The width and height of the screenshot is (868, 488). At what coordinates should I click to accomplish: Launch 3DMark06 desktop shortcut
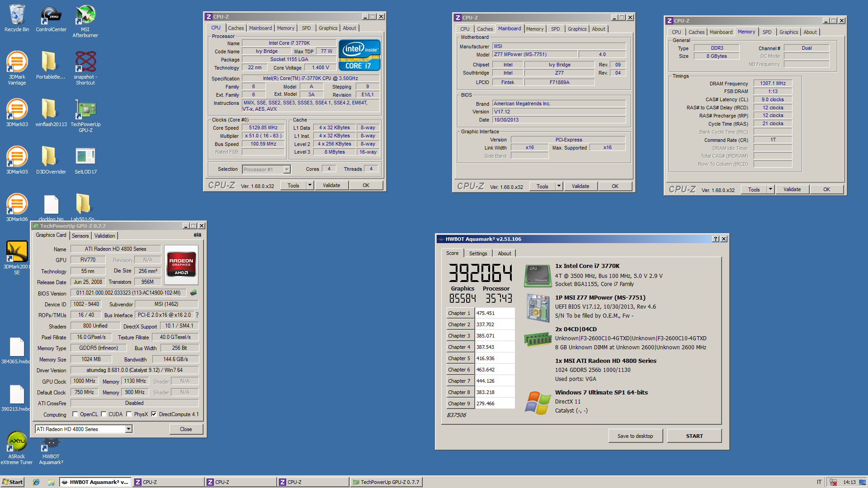(17, 207)
